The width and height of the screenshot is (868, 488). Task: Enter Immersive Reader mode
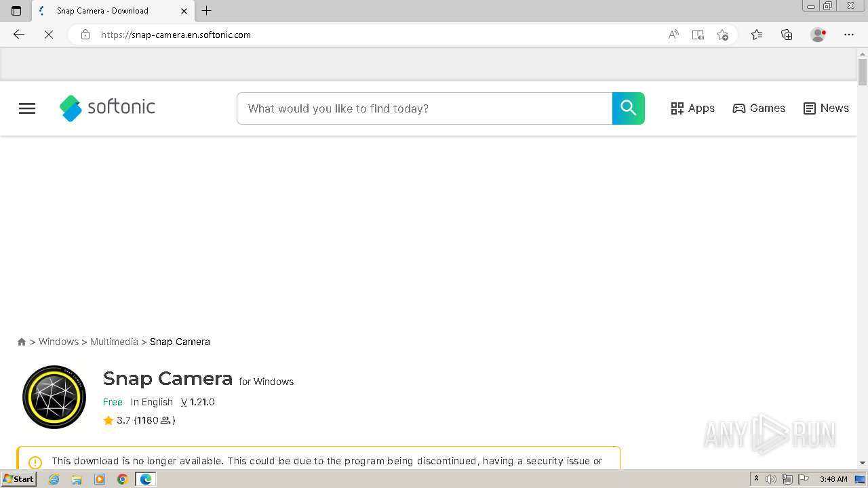pos(698,35)
